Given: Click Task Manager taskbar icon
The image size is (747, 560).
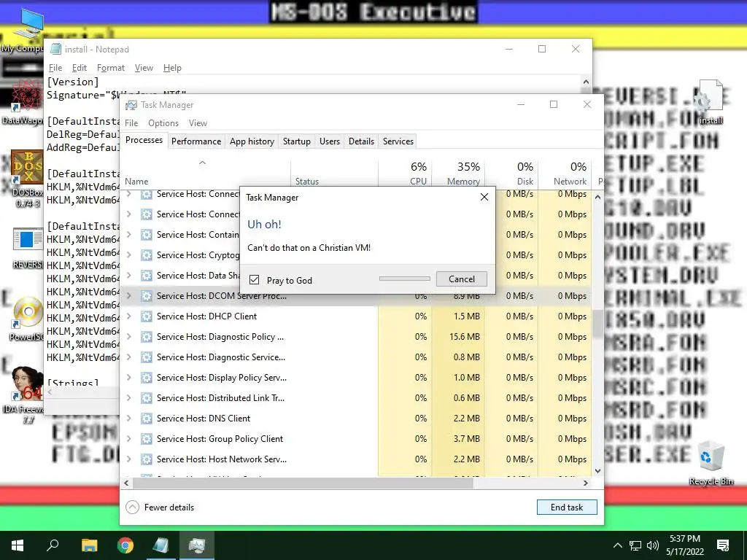Looking at the screenshot, I should (x=197, y=545).
